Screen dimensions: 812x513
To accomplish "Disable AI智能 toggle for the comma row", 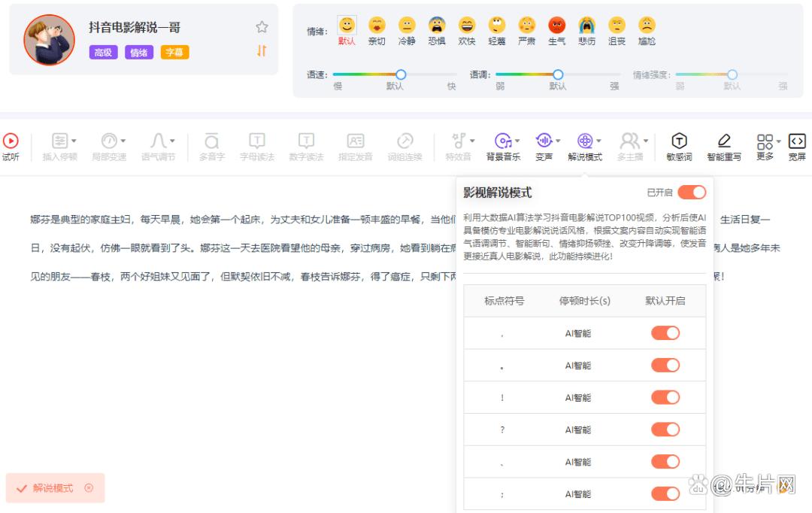I will pyautogui.click(x=665, y=332).
